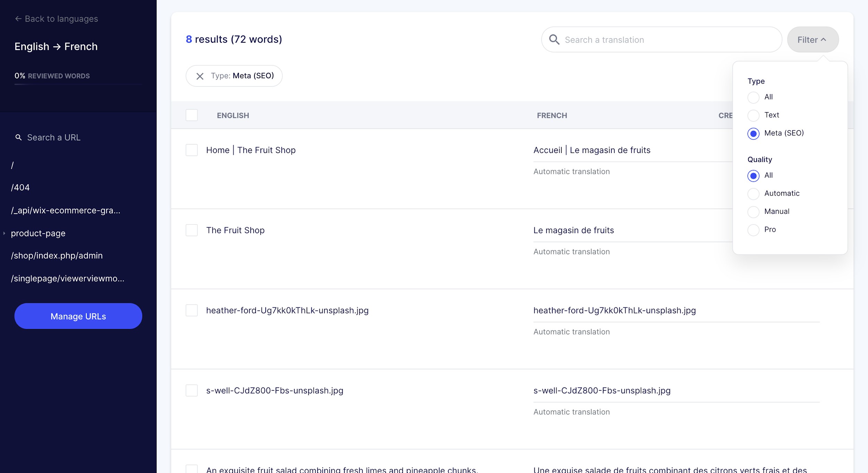Click the magnifier icon in translation search
This screenshot has height=473, width=868.
pyautogui.click(x=554, y=40)
